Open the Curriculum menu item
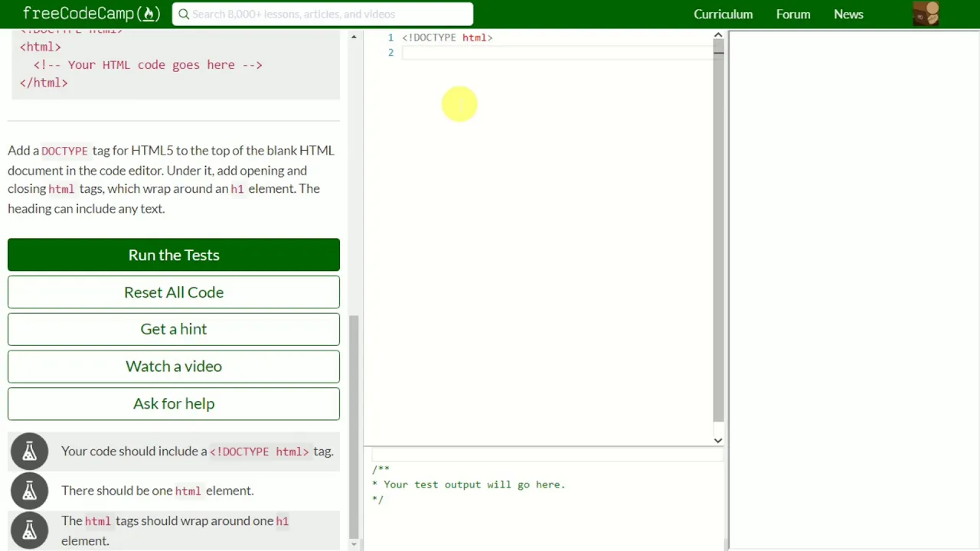Image resolution: width=980 pixels, height=551 pixels. click(x=723, y=14)
